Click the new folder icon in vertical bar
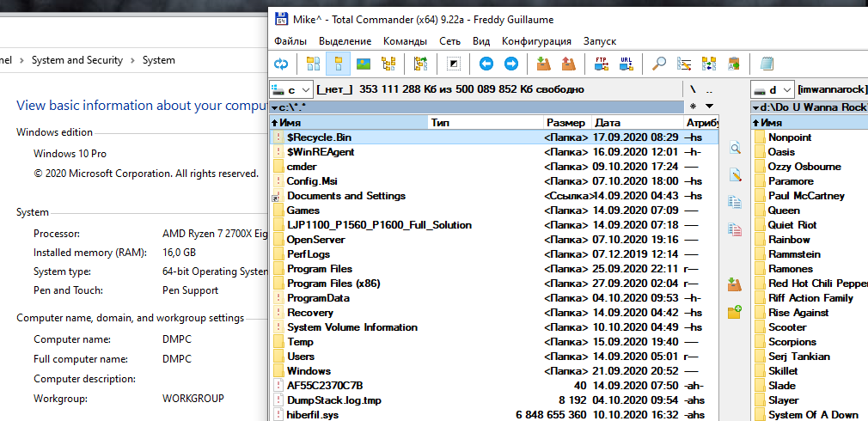Screen dimensions: 868x421 tap(734, 312)
